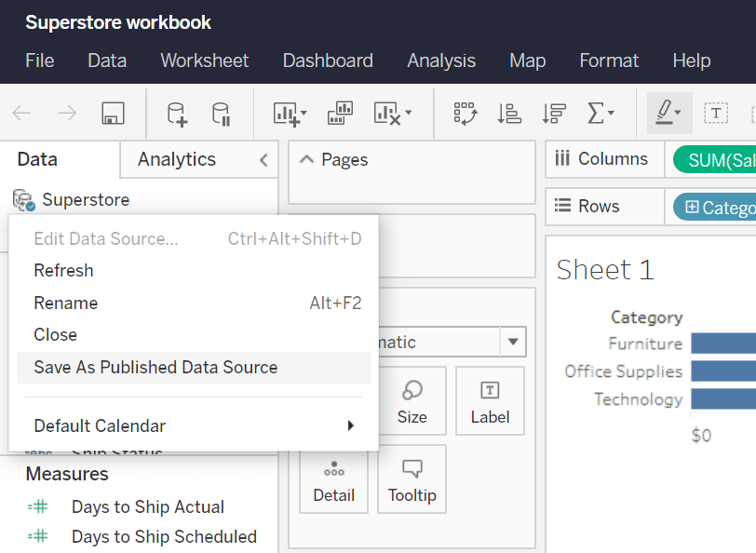Viewport: 756px width, 553px height.
Task: Click the Swap Rows and Columns icon
Action: tap(465, 114)
